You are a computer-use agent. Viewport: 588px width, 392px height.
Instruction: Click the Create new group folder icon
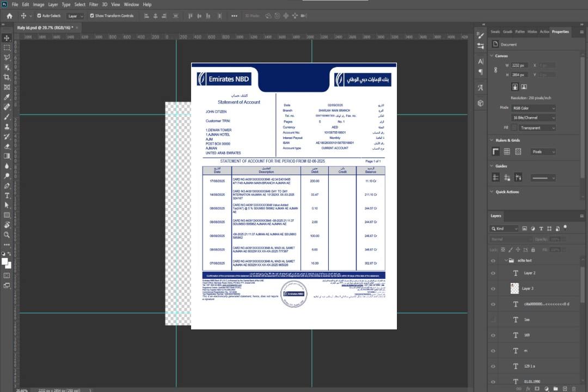[x=555, y=389]
